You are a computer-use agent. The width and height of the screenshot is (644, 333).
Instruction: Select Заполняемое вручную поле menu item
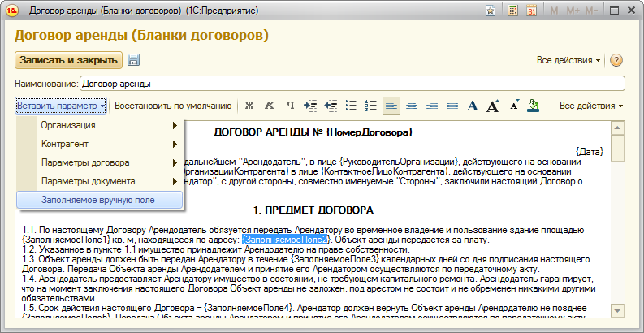pyautogui.click(x=97, y=200)
